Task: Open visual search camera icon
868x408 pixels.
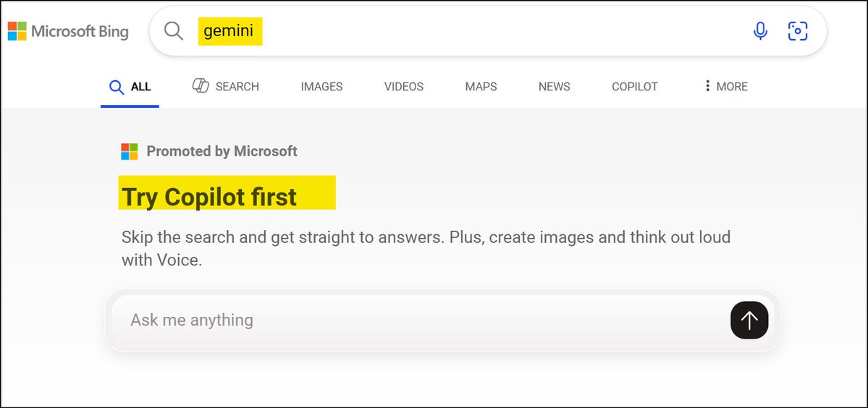Action: click(x=798, y=31)
